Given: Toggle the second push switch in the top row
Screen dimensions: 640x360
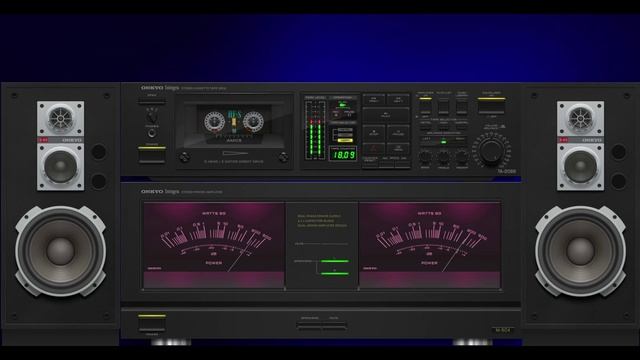Looking at the screenshot, I should pos(444,106).
